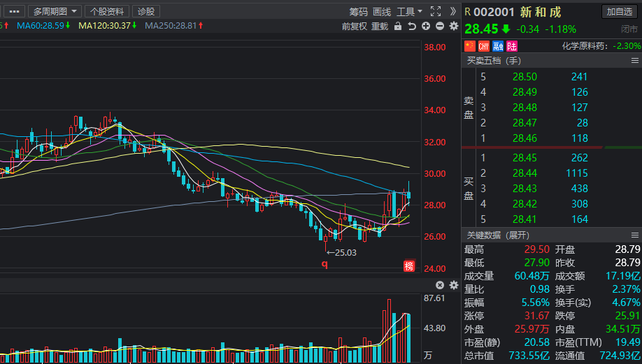
Task: Open the 前复权 adjustment selector
Action: click(354, 27)
